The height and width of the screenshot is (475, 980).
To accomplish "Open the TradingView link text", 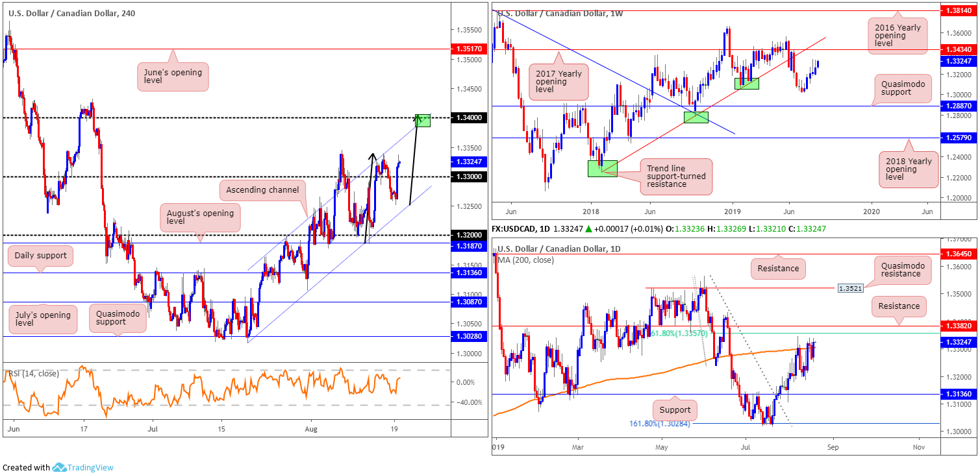I will click(93, 467).
